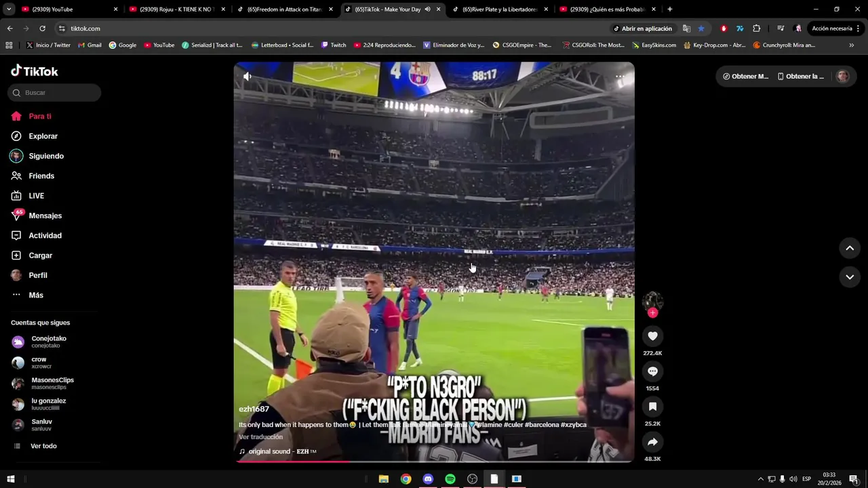Screen dimensions: 868x488
Task: Open apps grid in bookmarks bar
Action: tap(9, 45)
